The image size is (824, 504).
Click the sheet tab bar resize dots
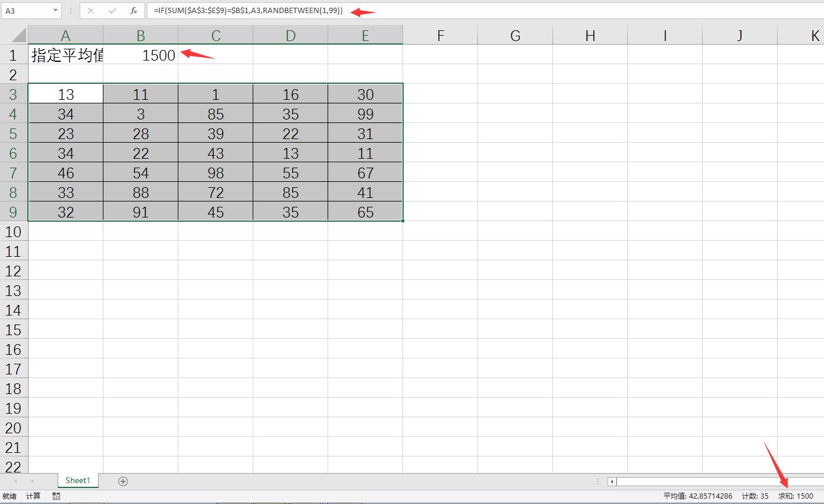(x=599, y=481)
